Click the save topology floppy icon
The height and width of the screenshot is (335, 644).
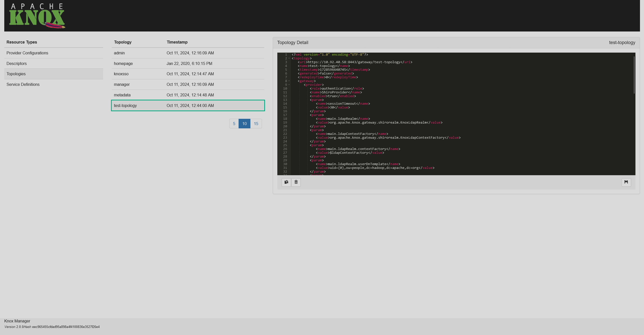tap(626, 182)
